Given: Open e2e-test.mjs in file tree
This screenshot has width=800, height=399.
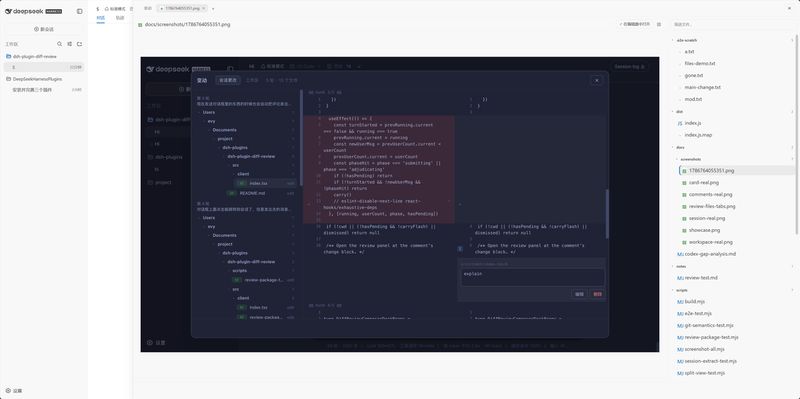Looking at the screenshot, I should click(698, 313).
